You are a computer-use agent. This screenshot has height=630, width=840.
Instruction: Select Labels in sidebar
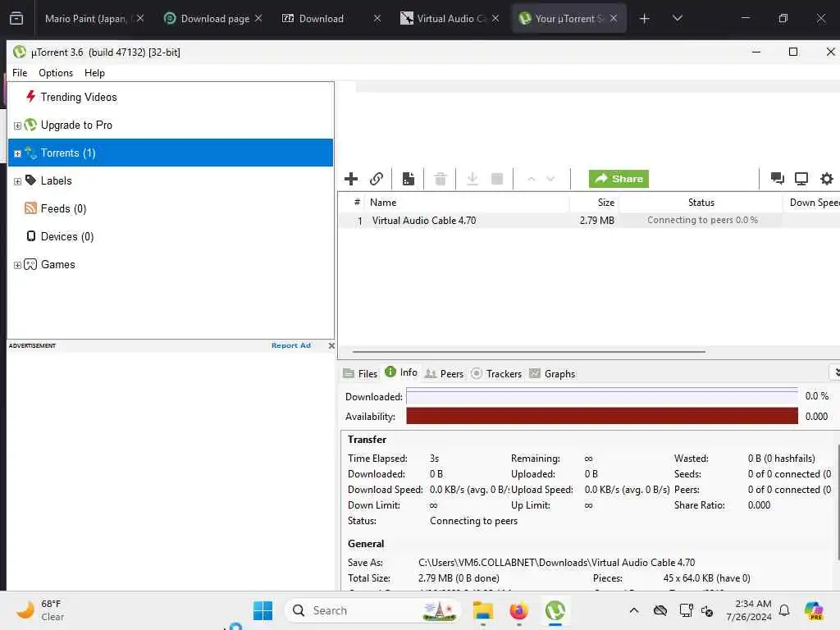click(x=57, y=180)
